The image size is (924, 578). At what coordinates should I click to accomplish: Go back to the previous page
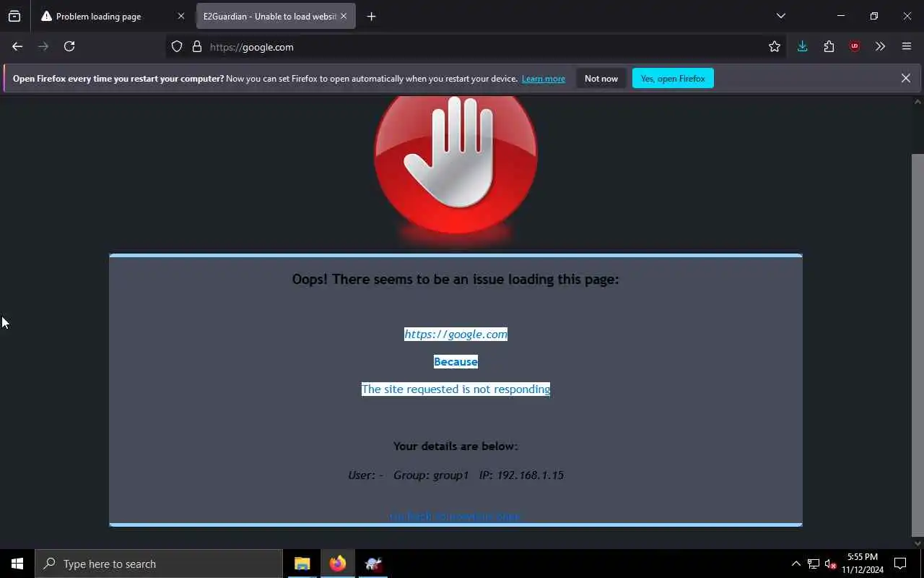17,46
